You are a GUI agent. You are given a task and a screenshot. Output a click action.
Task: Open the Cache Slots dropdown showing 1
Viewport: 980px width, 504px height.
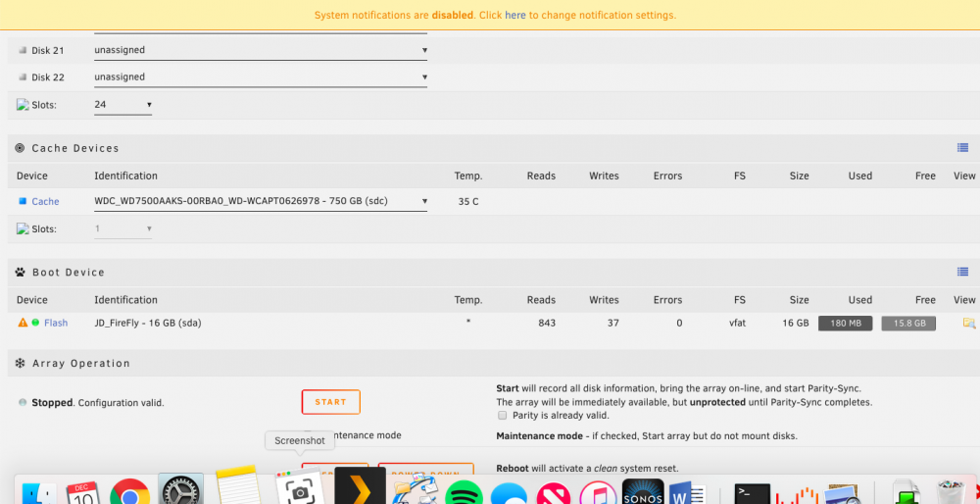(123, 228)
